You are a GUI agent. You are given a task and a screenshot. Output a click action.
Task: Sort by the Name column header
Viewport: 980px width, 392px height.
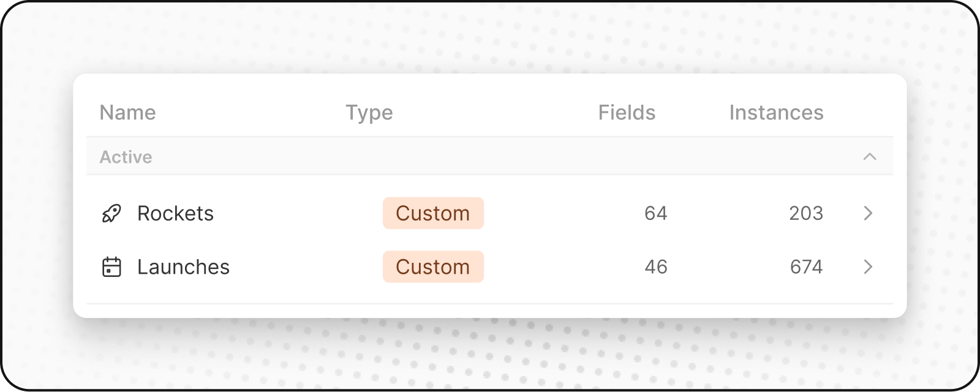pyautogui.click(x=127, y=113)
